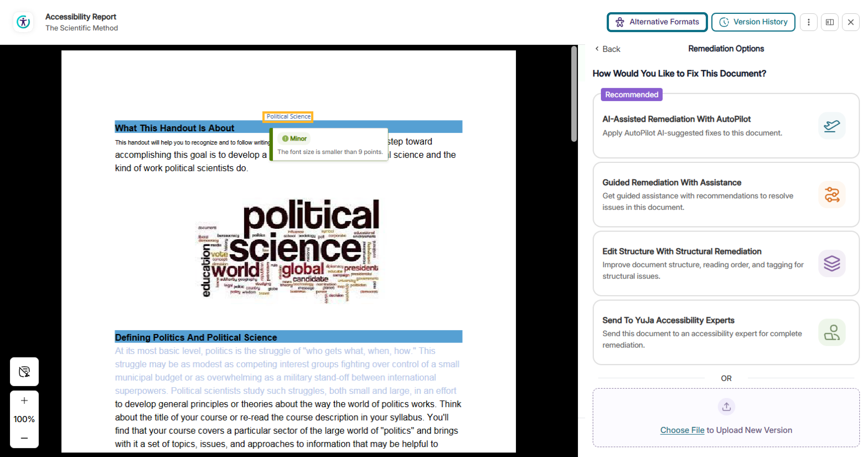
Task: Choose Send To YuJa Accessibility Experts
Action: click(726, 332)
